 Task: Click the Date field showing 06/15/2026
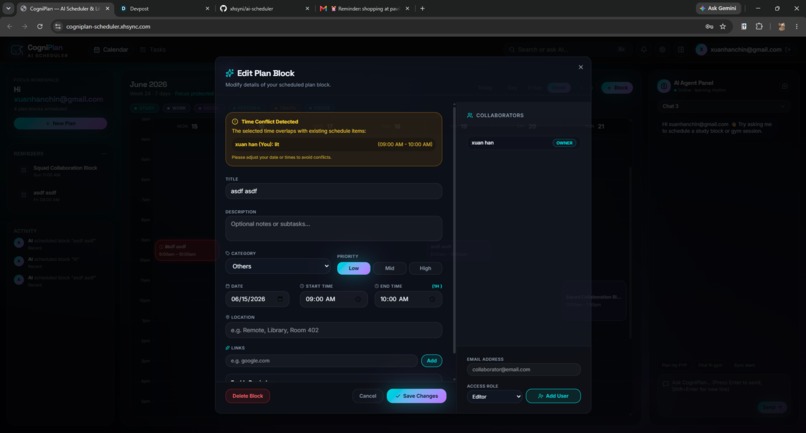pyautogui.click(x=257, y=299)
